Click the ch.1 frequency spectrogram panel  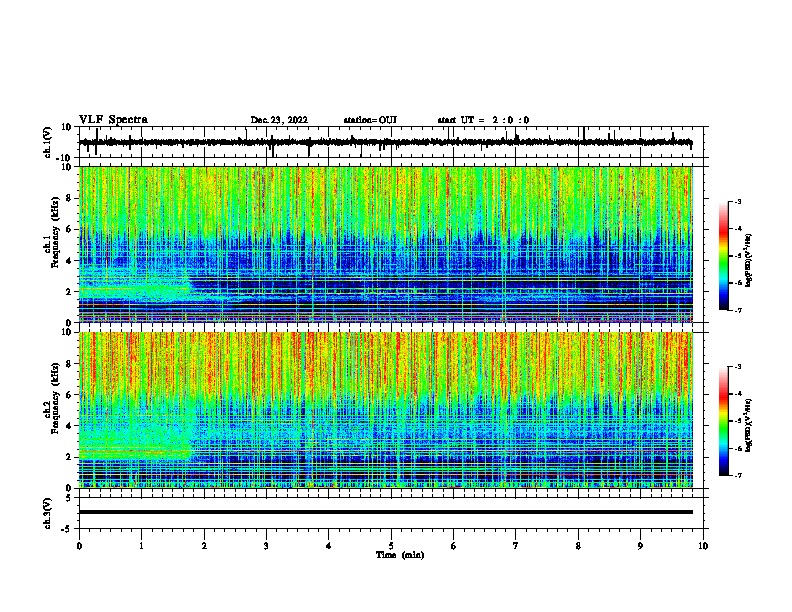pyautogui.click(x=386, y=244)
